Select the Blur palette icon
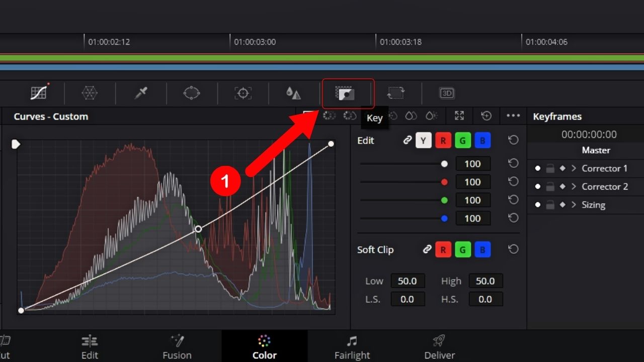644x362 pixels. pos(293,93)
